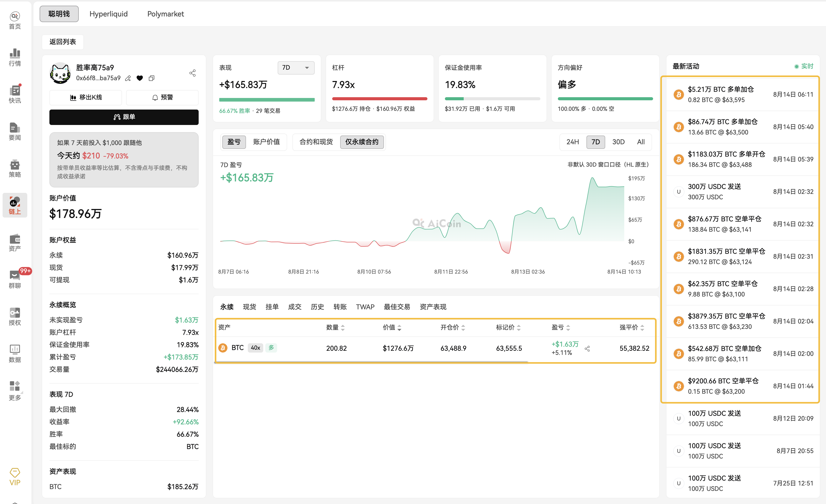The image size is (826, 504).
Task: Open the 数据 data sidebar icon
Action: tap(15, 353)
